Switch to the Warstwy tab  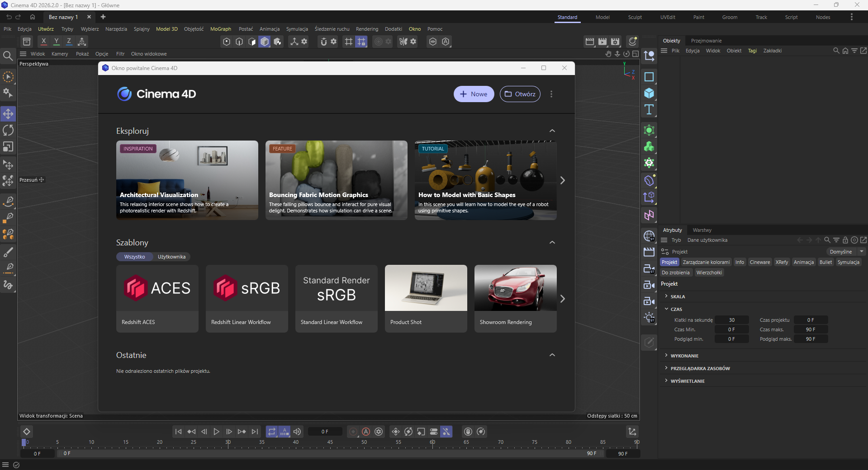(x=702, y=230)
